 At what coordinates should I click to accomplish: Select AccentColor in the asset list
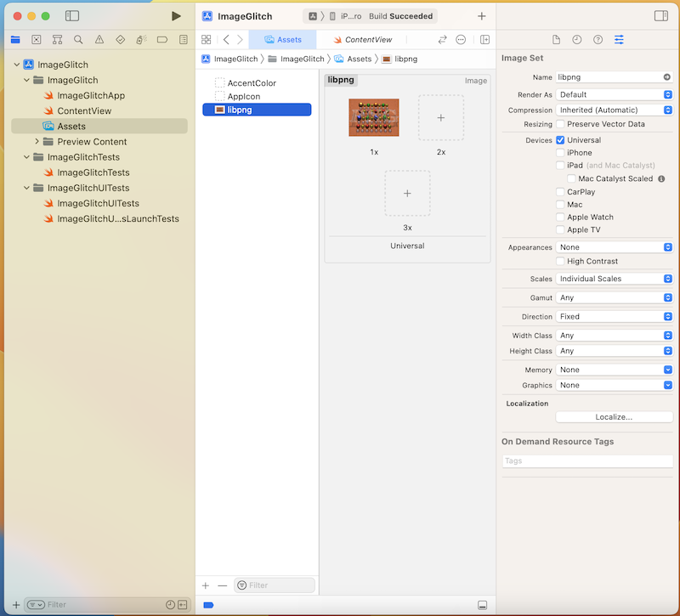coord(252,83)
